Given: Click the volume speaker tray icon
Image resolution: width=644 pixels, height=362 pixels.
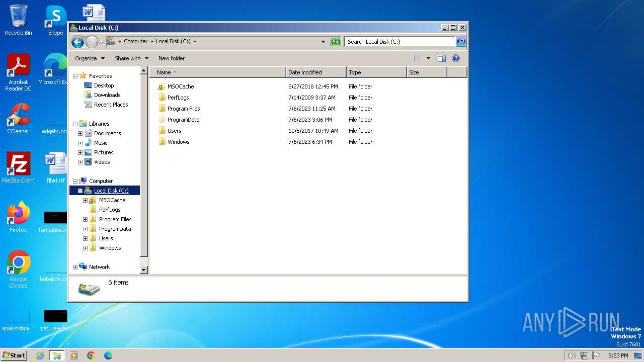Looking at the screenshot, I should (572, 355).
